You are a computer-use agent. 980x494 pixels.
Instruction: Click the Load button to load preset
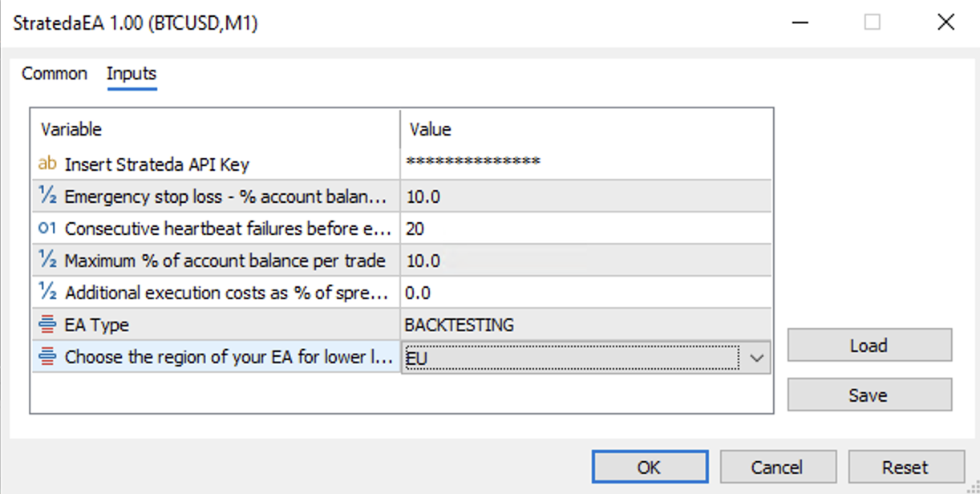(x=869, y=345)
